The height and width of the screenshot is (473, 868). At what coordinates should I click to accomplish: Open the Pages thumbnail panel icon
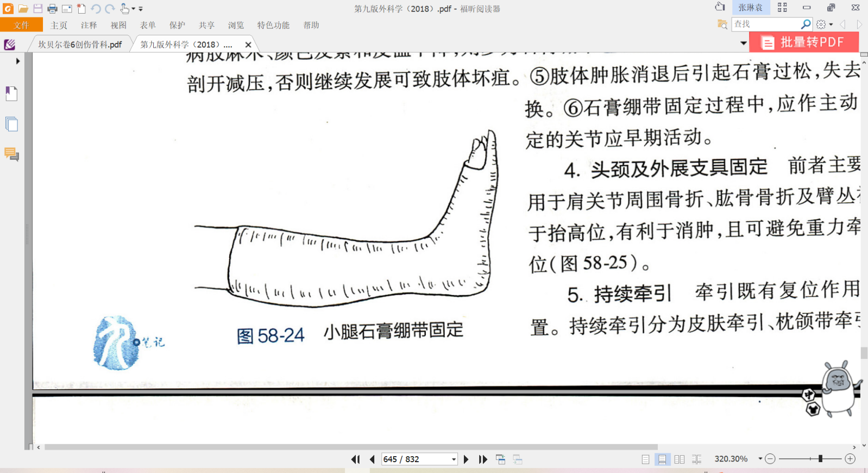click(11, 124)
